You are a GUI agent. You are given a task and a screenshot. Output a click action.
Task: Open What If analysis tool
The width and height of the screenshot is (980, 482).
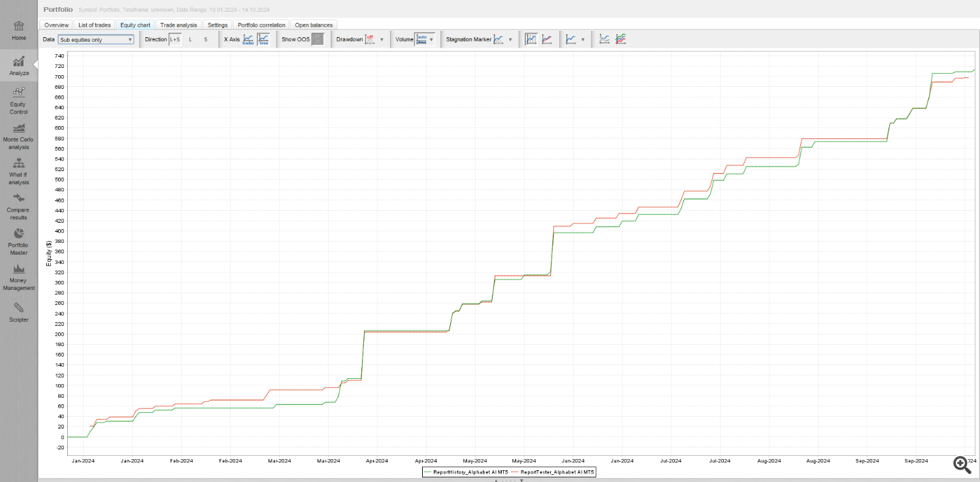pyautogui.click(x=19, y=170)
